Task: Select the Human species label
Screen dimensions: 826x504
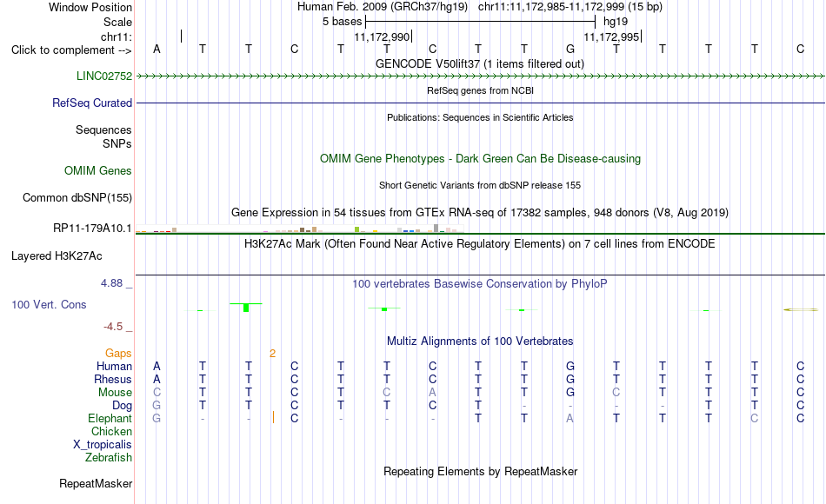Action: click(x=114, y=366)
